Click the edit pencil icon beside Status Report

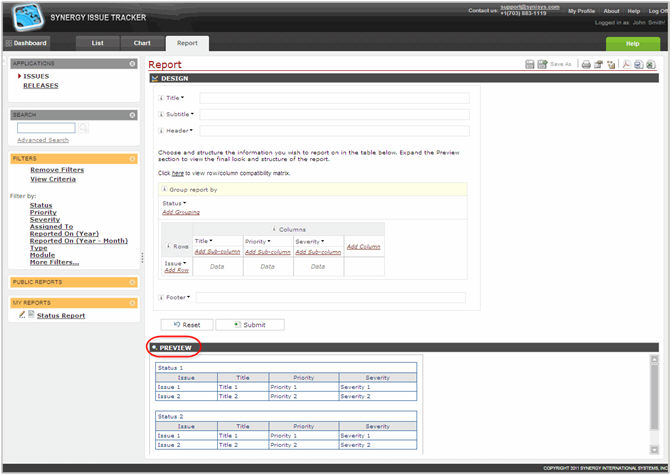click(x=22, y=315)
